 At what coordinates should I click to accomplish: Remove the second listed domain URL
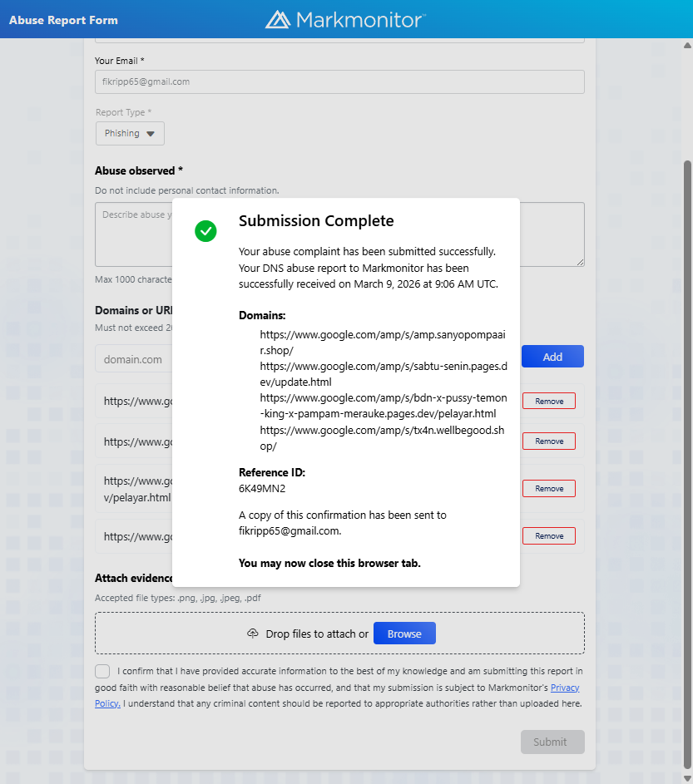(549, 441)
